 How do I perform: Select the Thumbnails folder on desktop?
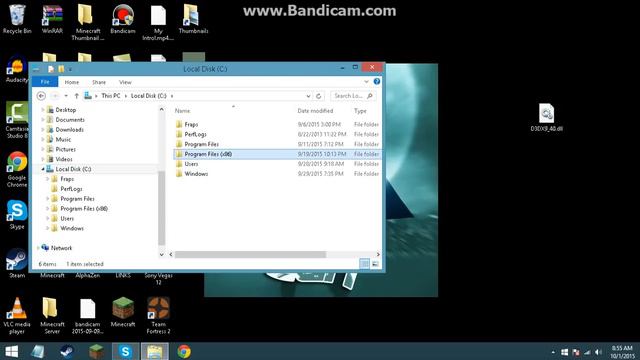[193, 19]
